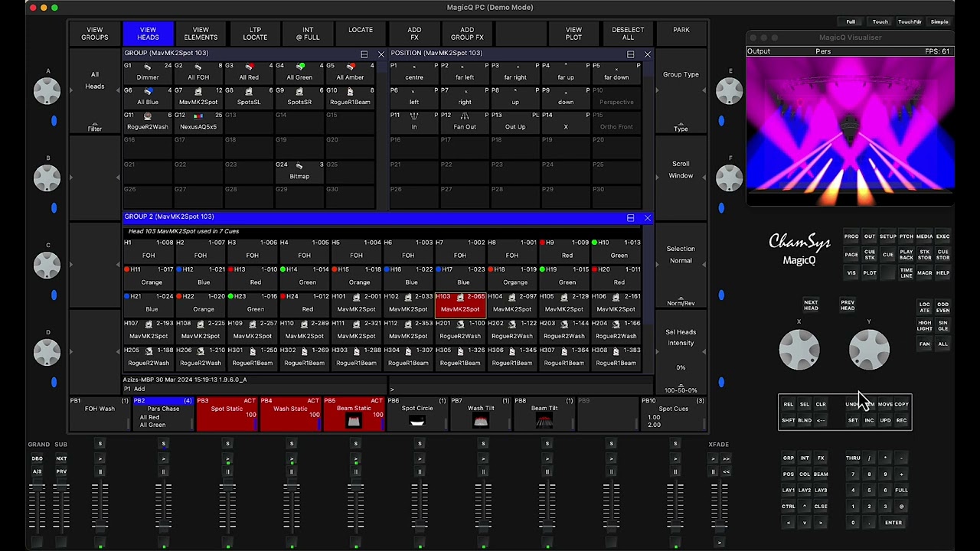Click encoder wheel C on left side
980x551 pixels.
tap(47, 264)
